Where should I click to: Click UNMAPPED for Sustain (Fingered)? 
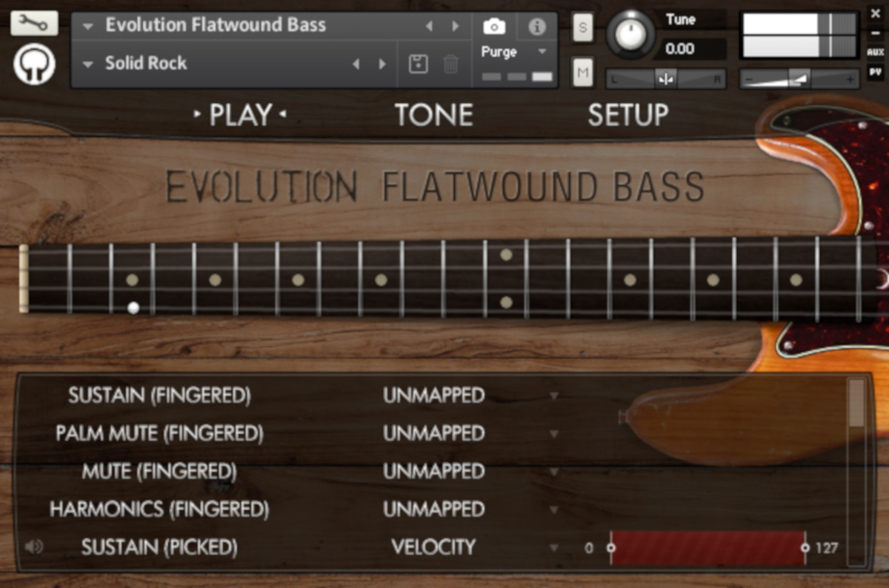(433, 395)
